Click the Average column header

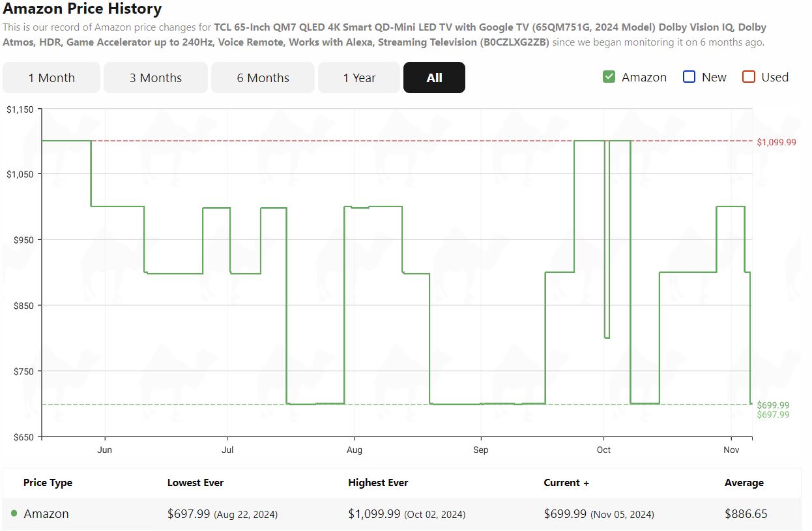tap(744, 483)
